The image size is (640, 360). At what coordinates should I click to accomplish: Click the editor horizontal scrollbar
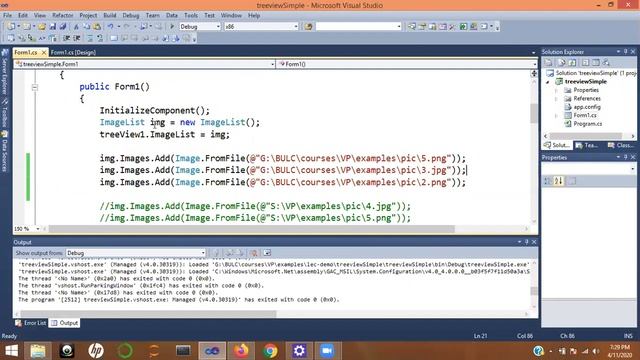tap(251, 229)
